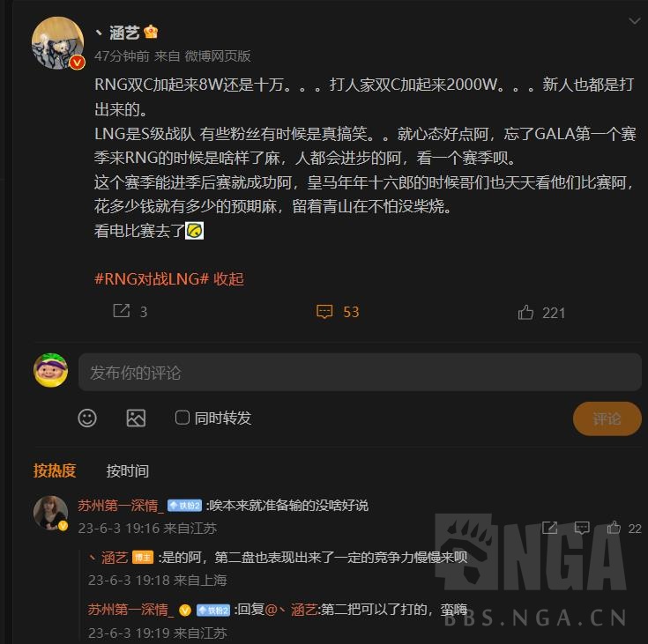
Task: Open the post options chevron at top right
Action: 635,20
